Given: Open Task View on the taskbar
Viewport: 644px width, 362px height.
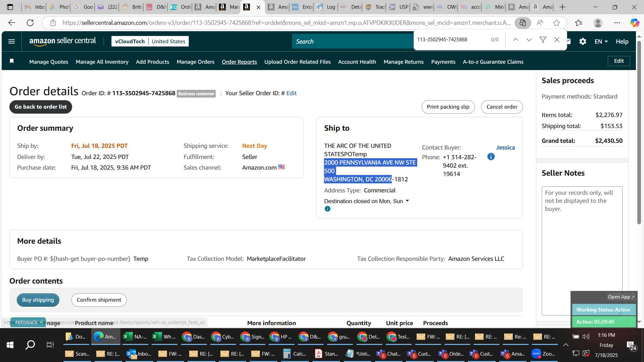Looking at the screenshot, I should click(50, 345).
